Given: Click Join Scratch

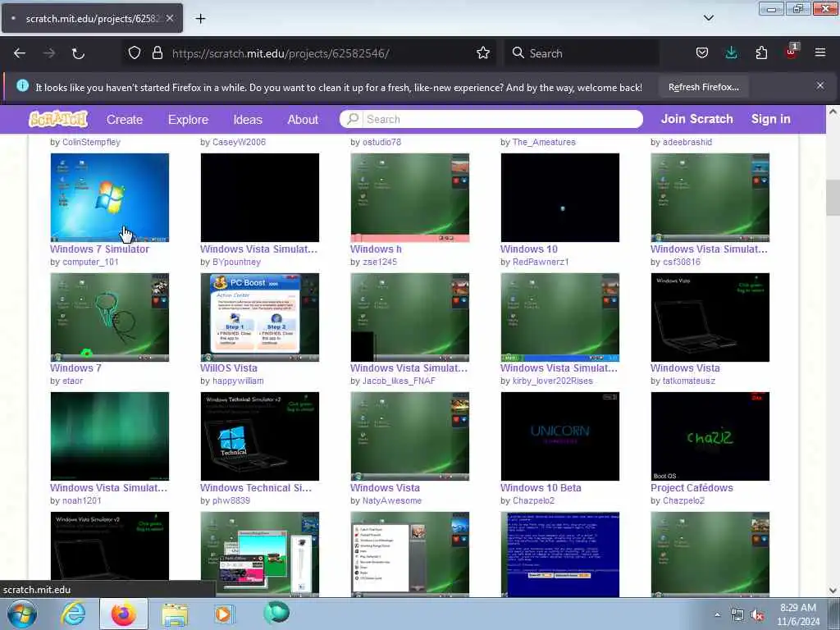Looking at the screenshot, I should click(697, 119).
